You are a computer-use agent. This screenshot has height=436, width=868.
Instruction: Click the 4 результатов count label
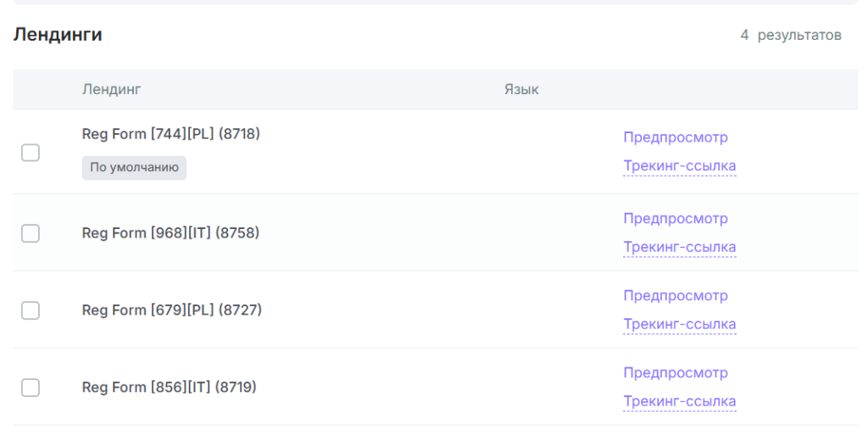click(x=790, y=36)
